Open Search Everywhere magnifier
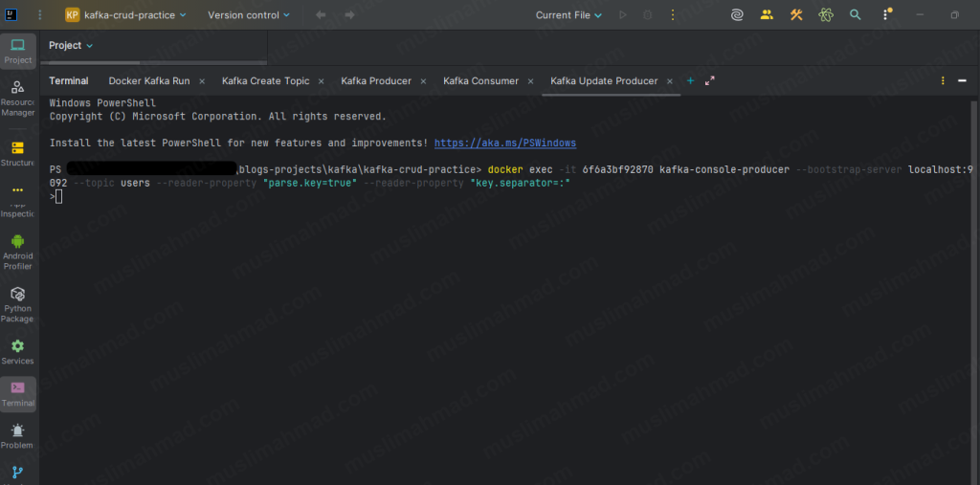 click(x=855, y=15)
